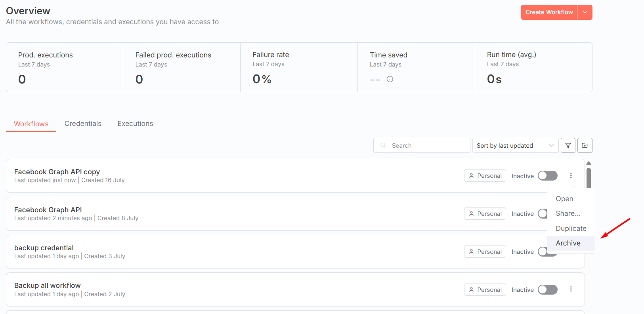Open the Facebook Graph API workflow title
Image resolution: width=644 pixels, height=314 pixels.
pos(48,209)
